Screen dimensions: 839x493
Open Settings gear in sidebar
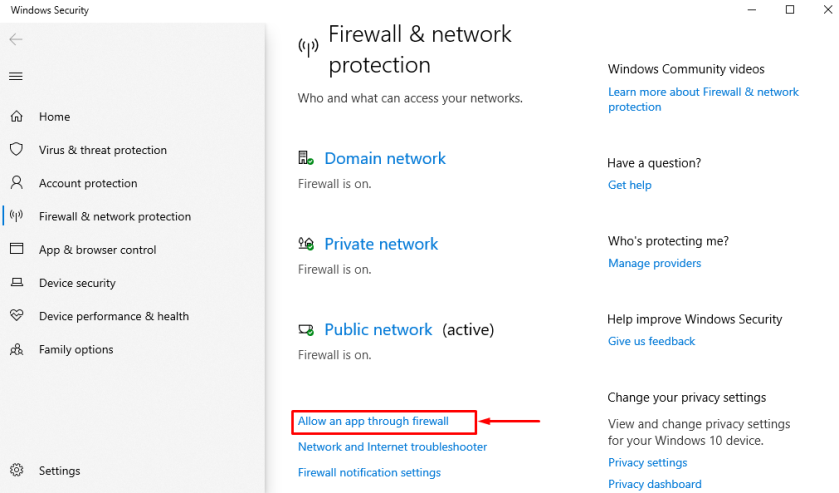pyautogui.click(x=16, y=470)
